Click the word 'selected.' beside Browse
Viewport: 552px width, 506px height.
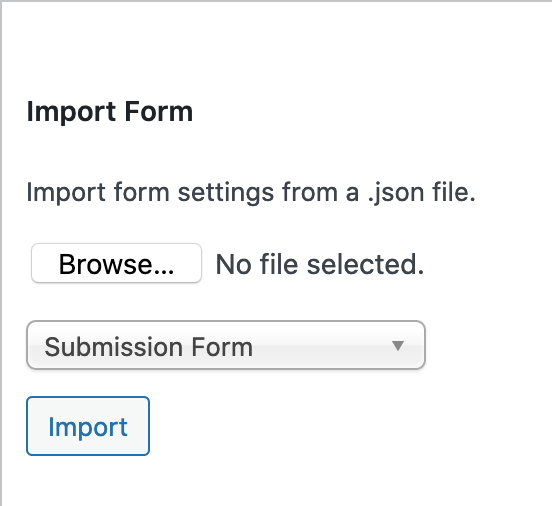pos(365,264)
